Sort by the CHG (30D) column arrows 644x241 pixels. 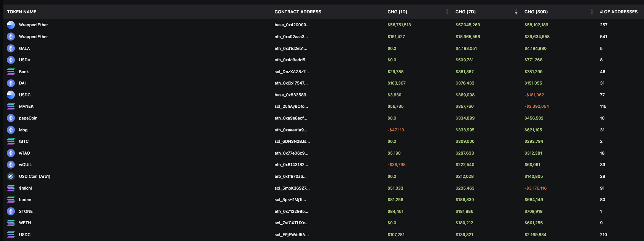click(x=592, y=12)
